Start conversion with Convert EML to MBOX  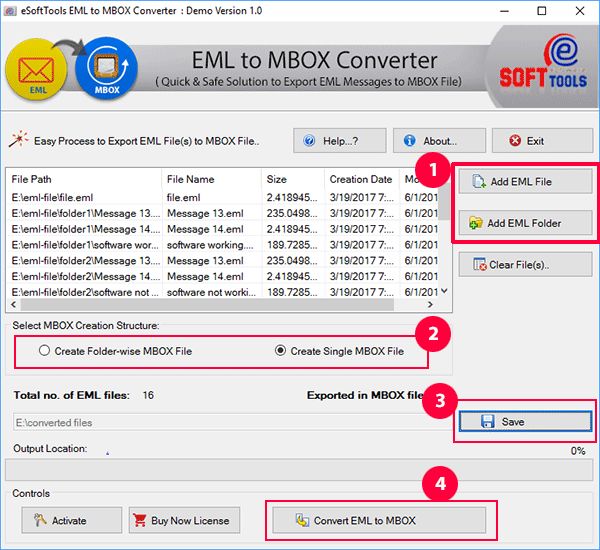pos(379,520)
